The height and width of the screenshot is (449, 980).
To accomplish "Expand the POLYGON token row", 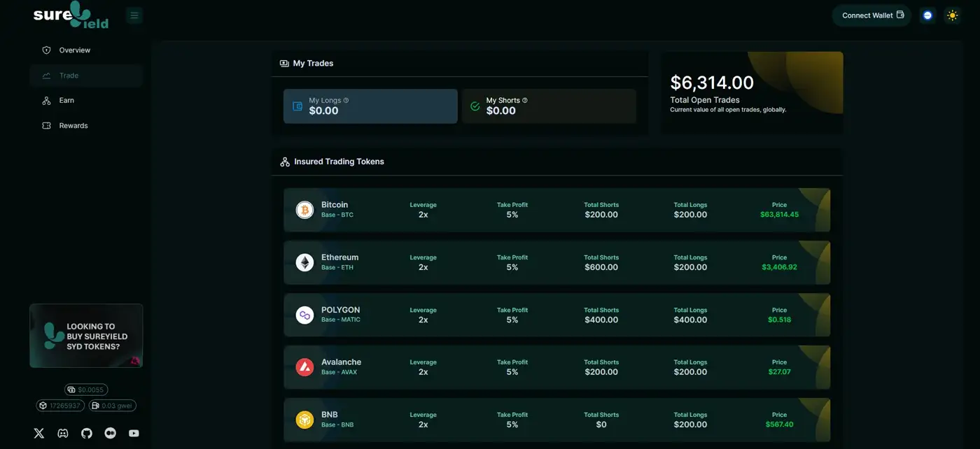I will [x=556, y=315].
